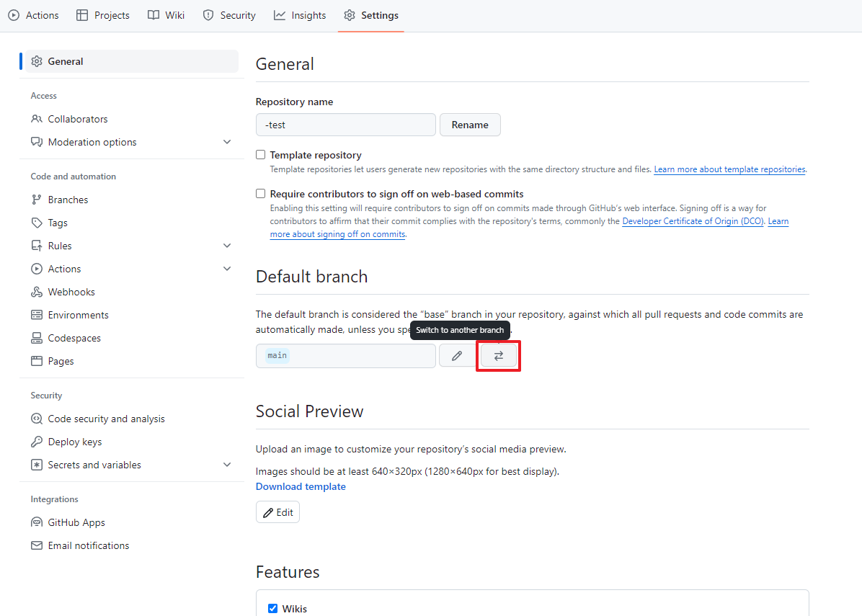Open Email notifications settings label

click(89, 545)
